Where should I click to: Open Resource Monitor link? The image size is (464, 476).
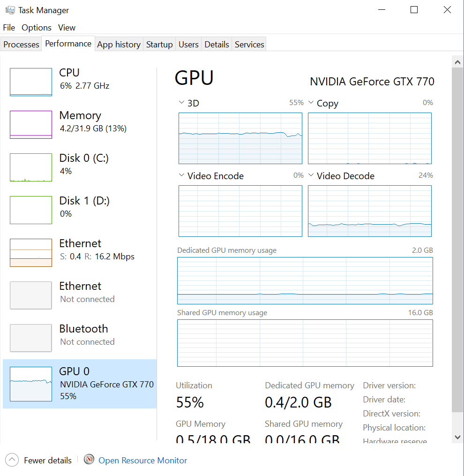(142, 461)
